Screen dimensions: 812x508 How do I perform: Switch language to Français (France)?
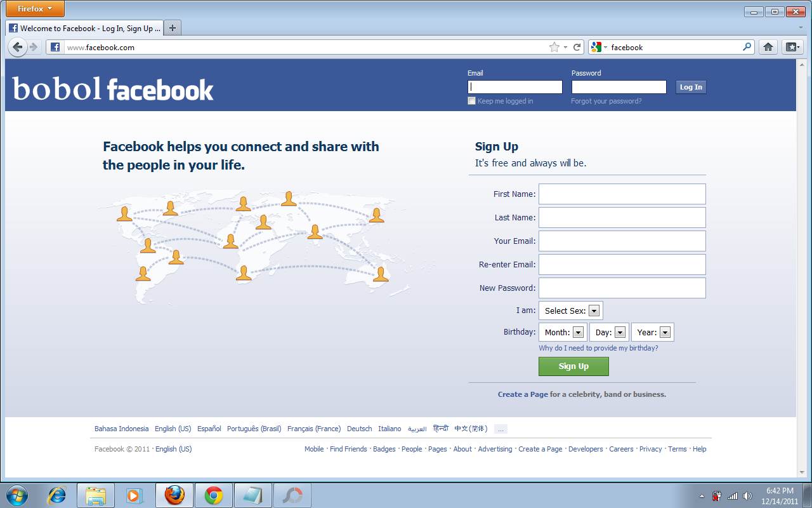[314, 429]
